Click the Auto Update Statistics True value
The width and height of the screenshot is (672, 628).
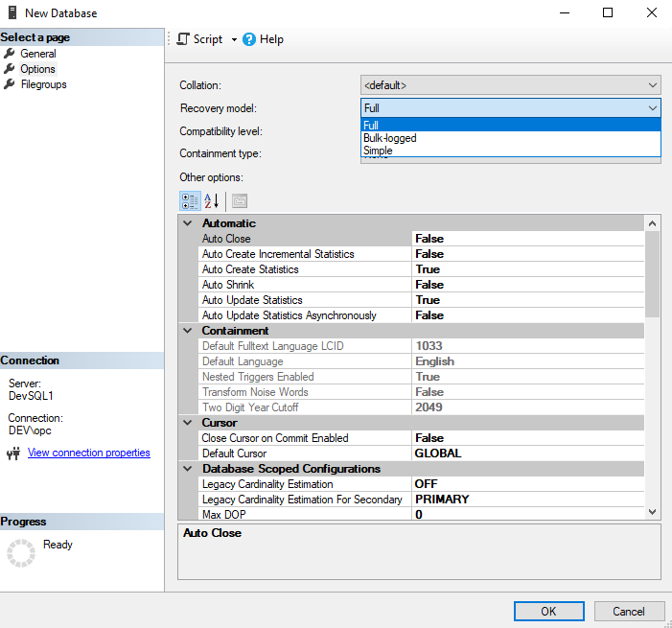point(528,300)
